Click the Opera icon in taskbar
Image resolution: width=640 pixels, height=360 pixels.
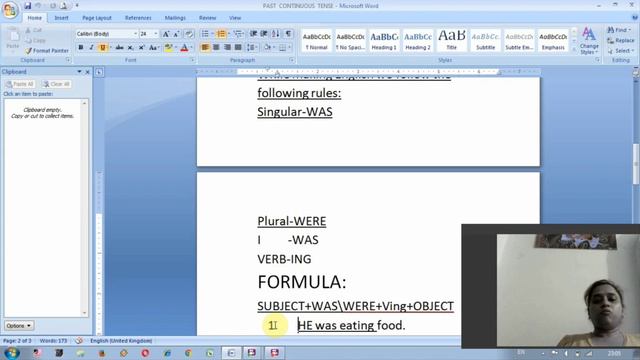145,353
